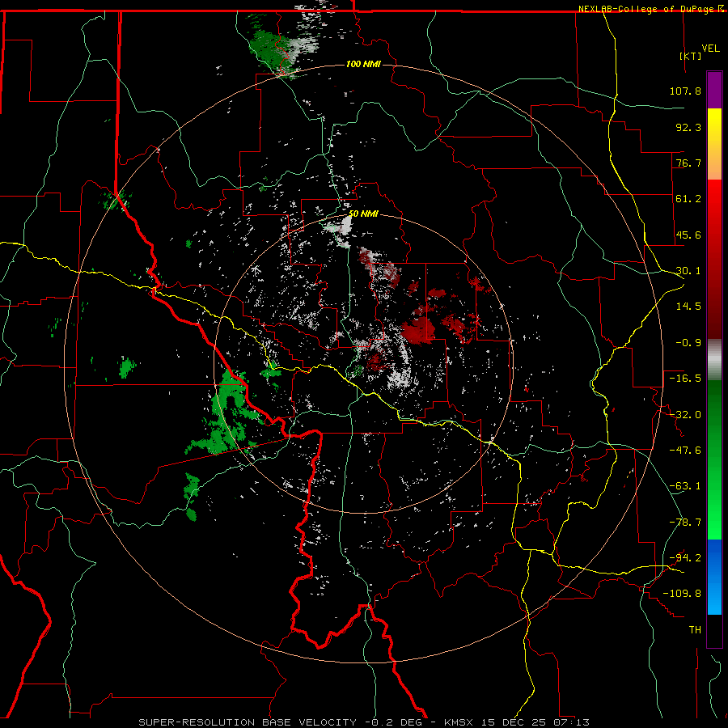728x728 pixels.
Task: Click the 50 NMI range ring label
Action: 363,214
